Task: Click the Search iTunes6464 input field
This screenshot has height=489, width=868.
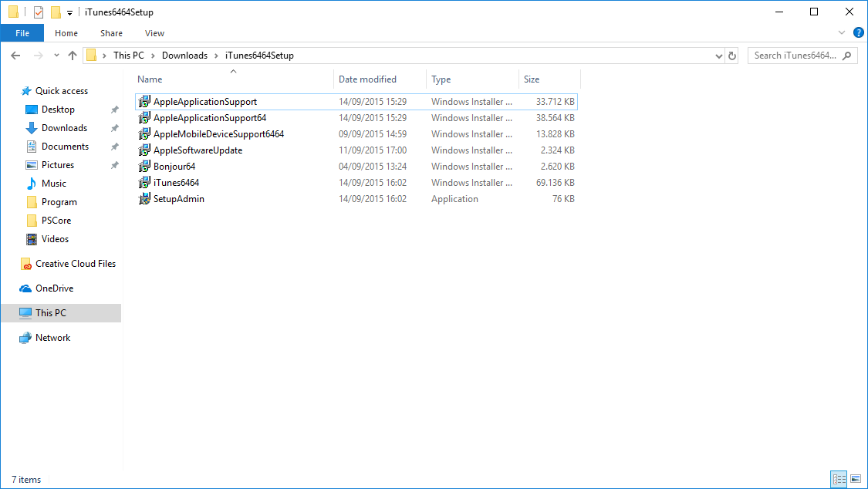Action: tap(795, 56)
